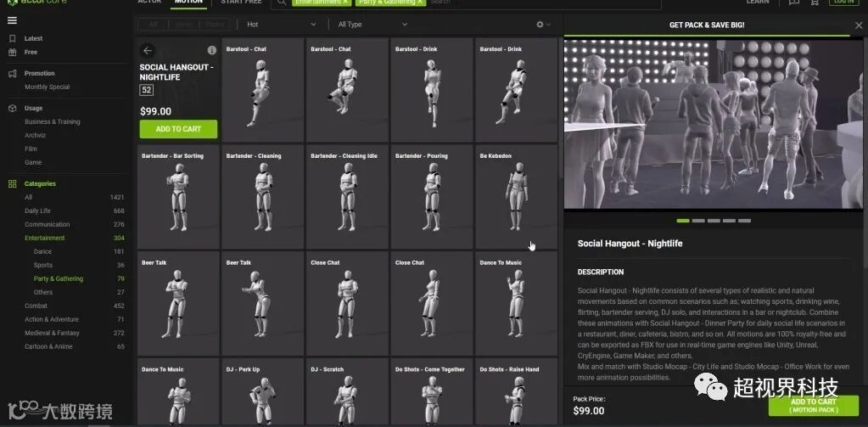Filter by Game usage
Viewport: 868px width, 427px height.
tap(32, 162)
